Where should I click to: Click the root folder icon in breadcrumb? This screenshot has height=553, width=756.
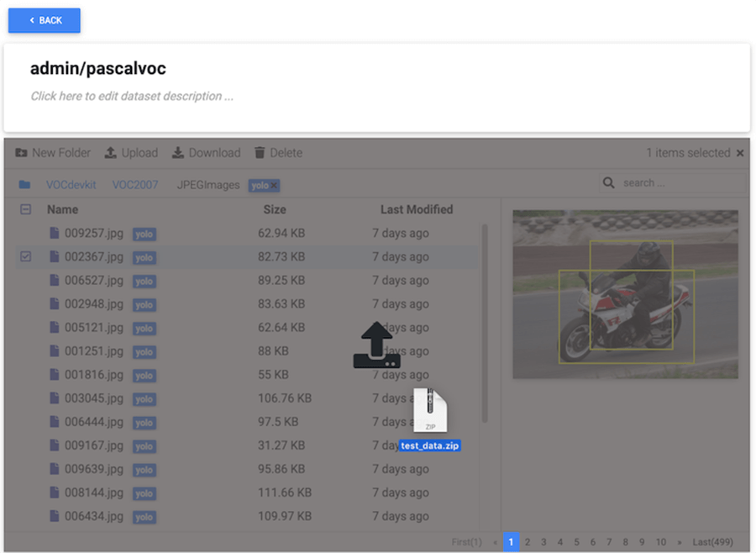24,185
